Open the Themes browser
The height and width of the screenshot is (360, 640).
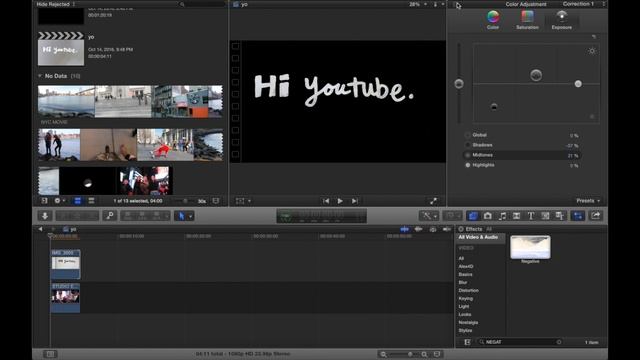[560, 216]
